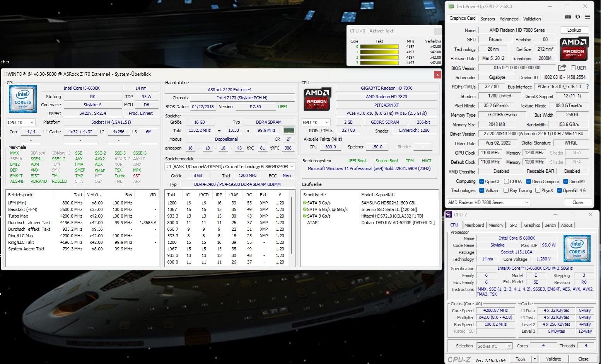
Task: Click the CPU-Z title bar app icon
Action: 449,214
